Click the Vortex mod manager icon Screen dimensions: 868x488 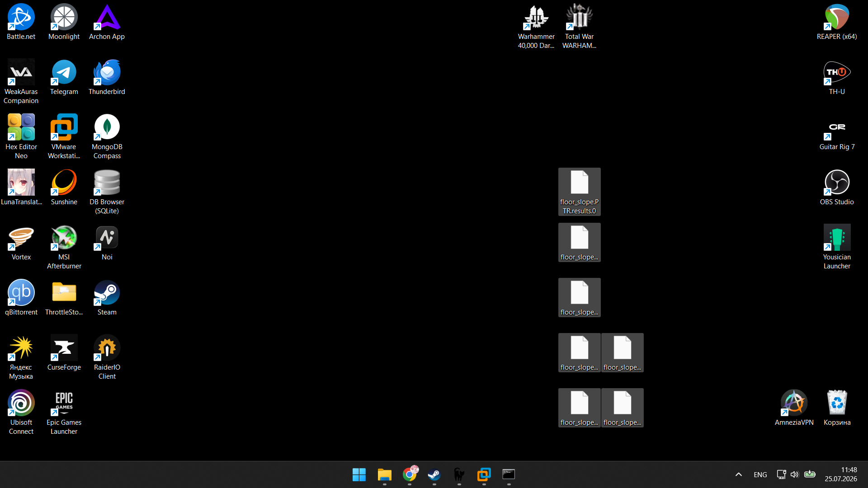point(21,243)
